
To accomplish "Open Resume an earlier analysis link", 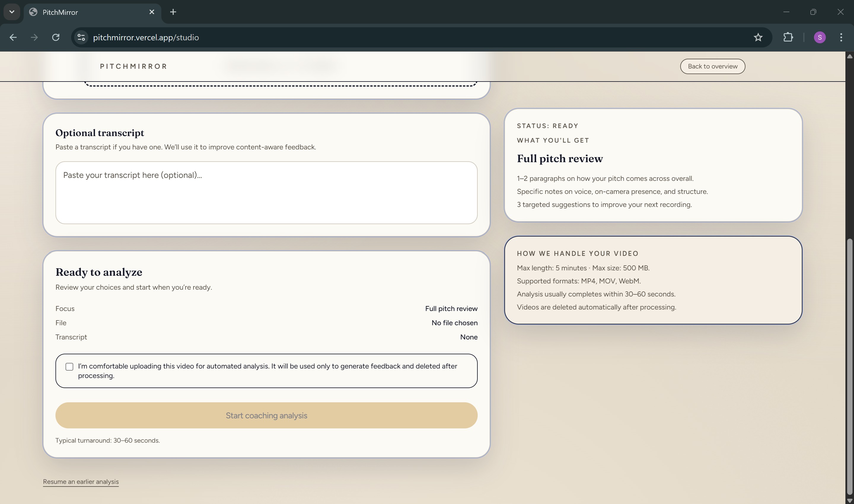I will point(81,481).
